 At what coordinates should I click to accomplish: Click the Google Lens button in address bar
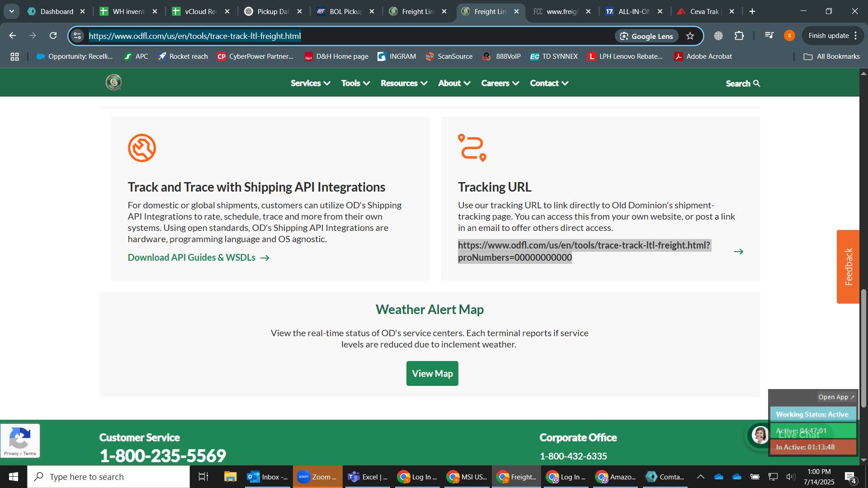[x=646, y=36]
